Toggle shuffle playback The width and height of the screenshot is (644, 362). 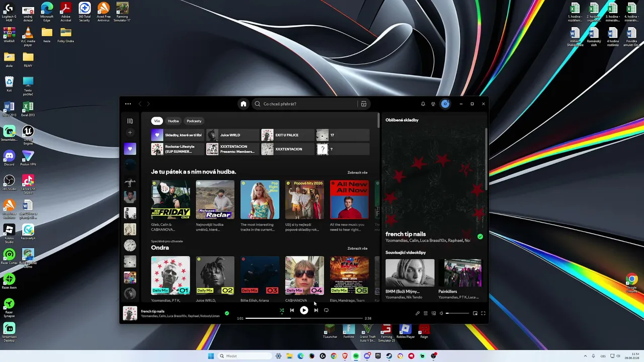(x=282, y=310)
